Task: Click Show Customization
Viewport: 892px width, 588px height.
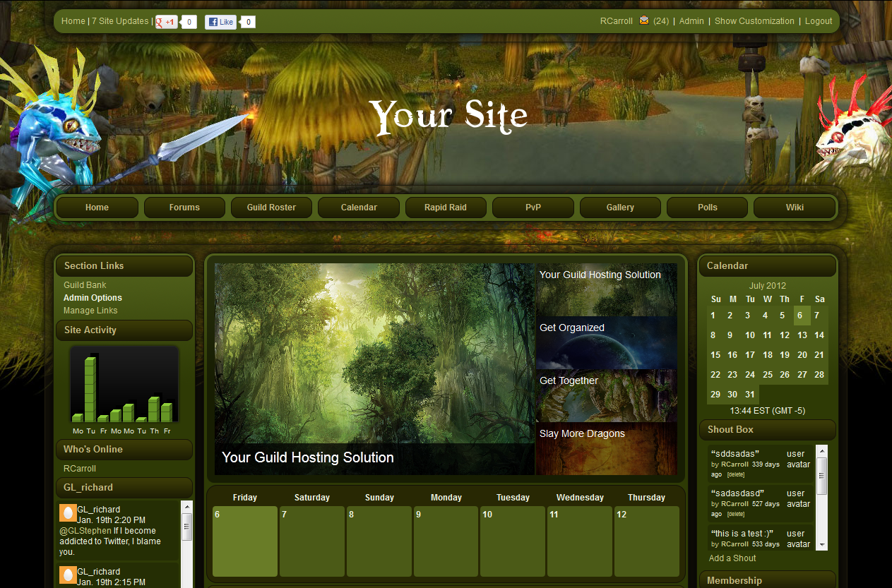Action: pyautogui.click(x=754, y=21)
